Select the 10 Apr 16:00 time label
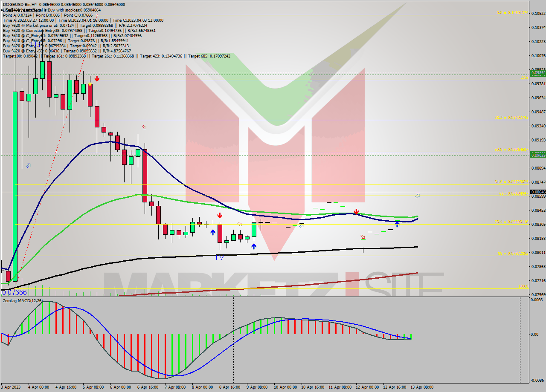The height and width of the screenshot is (392, 546). (312, 387)
